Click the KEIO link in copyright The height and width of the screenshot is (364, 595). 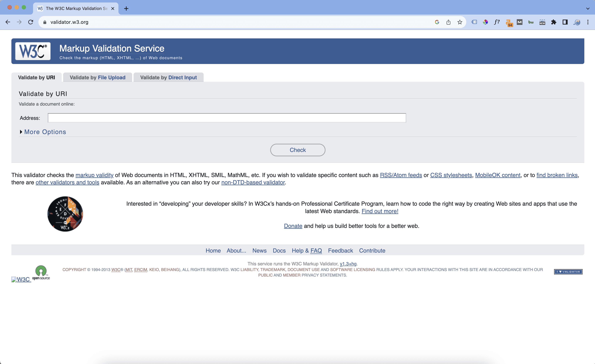pos(154,270)
